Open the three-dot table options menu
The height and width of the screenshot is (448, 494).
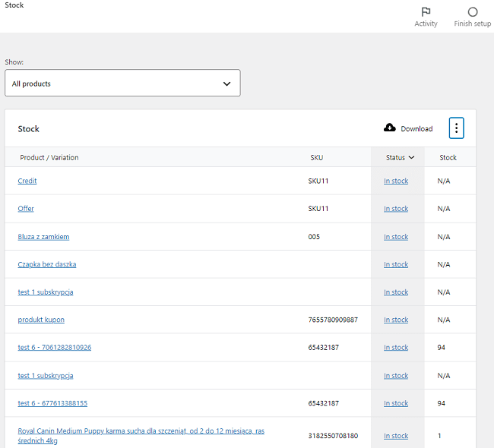pos(456,128)
